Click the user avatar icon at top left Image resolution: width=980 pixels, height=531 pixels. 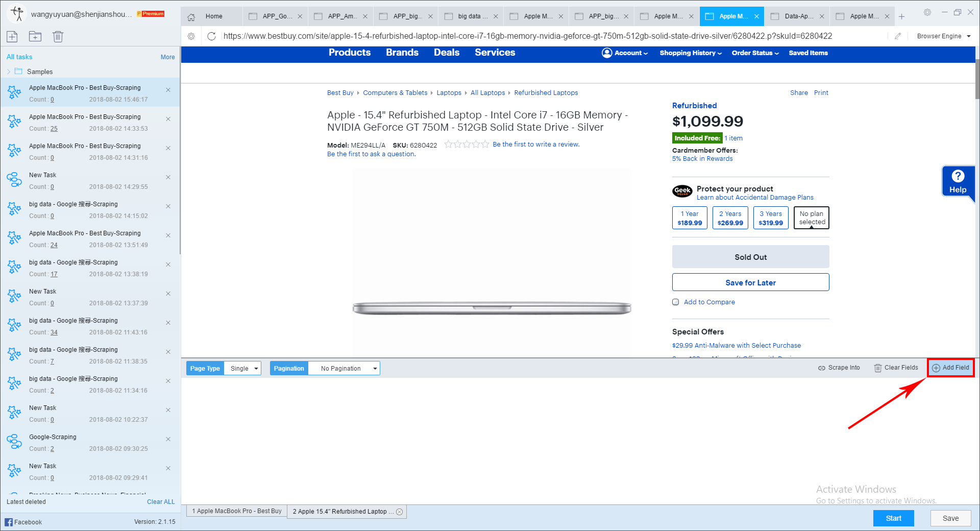pyautogui.click(x=17, y=14)
